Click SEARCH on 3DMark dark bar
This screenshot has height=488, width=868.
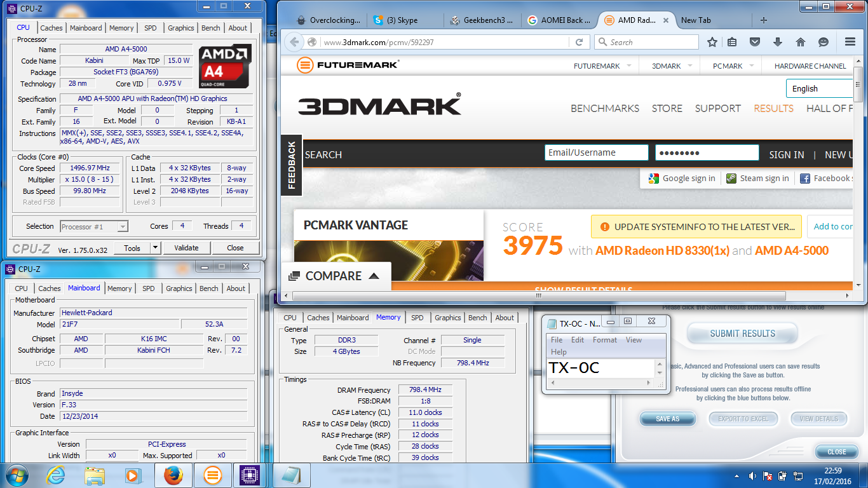[x=323, y=154]
